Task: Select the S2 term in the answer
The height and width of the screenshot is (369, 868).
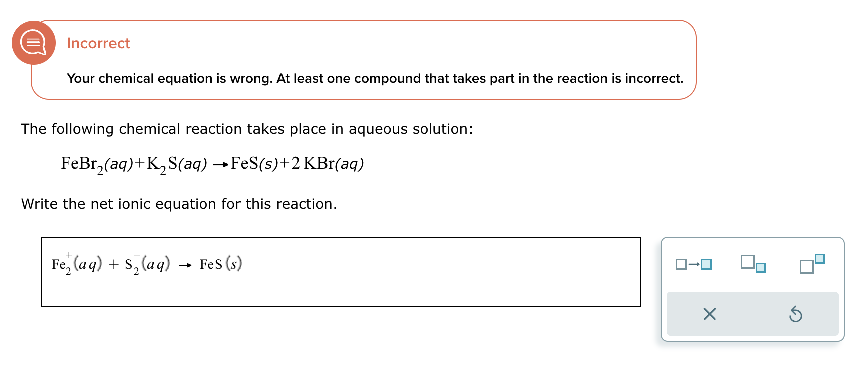Action: point(131,264)
